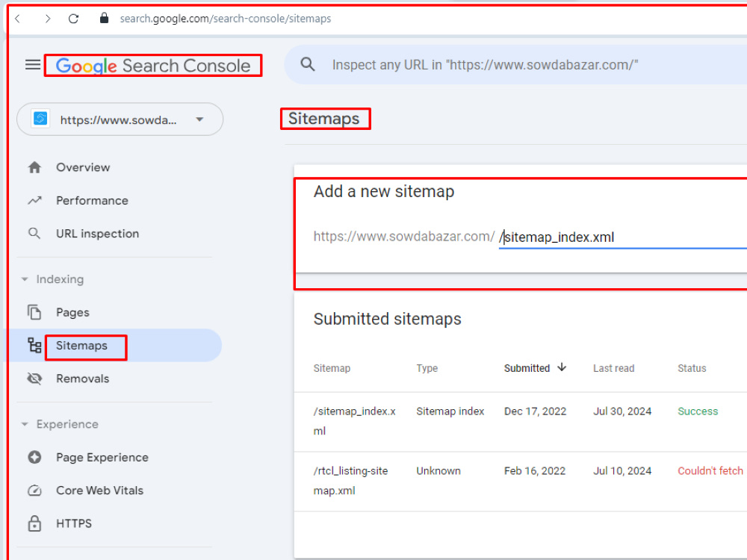This screenshot has width=747, height=560.
Task: Click the Removals crossed-eye icon
Action: point(34,379)
